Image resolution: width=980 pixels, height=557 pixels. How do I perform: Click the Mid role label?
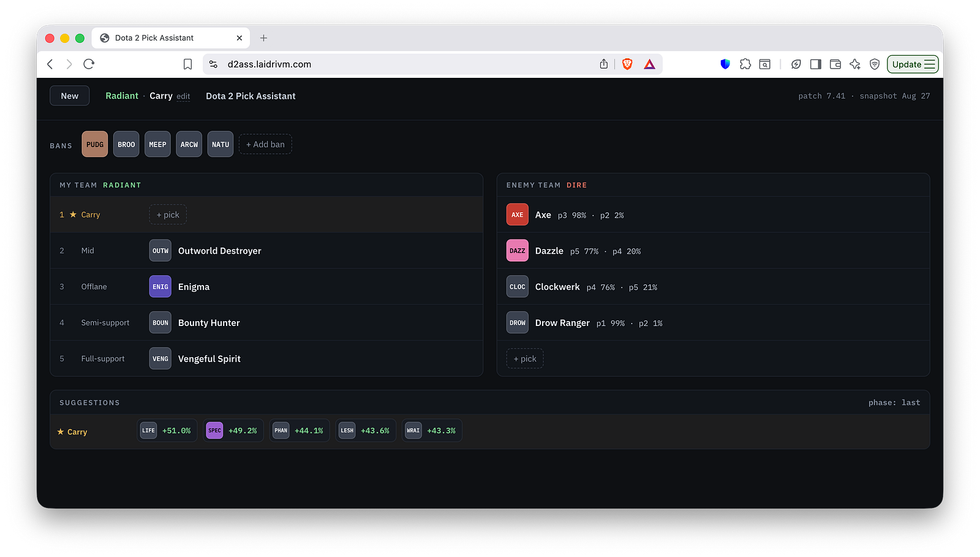point(88,251)
